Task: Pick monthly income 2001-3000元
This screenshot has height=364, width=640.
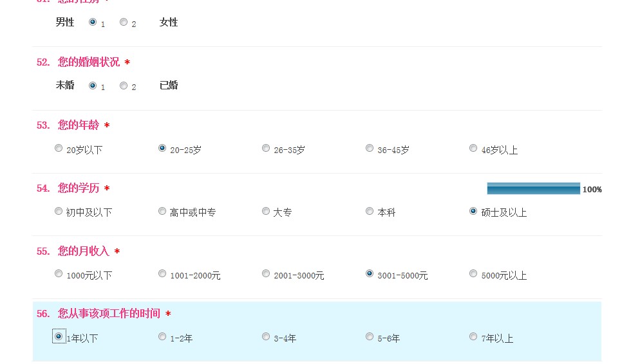Action: (x=266, y=273)
